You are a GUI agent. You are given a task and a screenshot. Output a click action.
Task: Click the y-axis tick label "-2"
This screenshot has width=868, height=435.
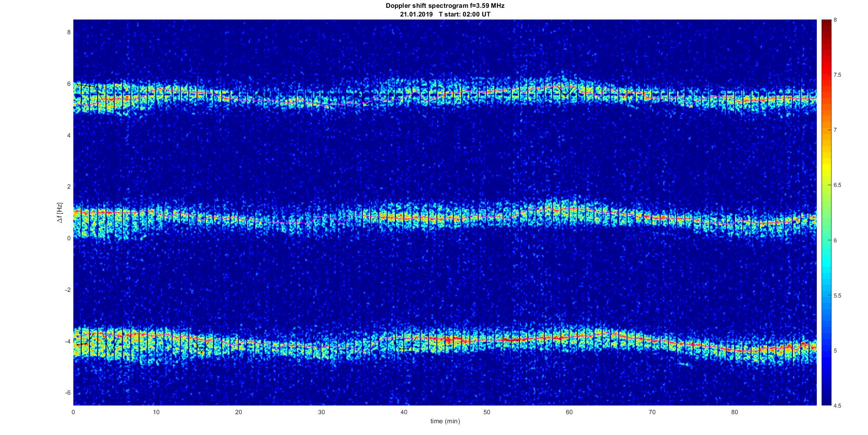(x=68, y=290)
